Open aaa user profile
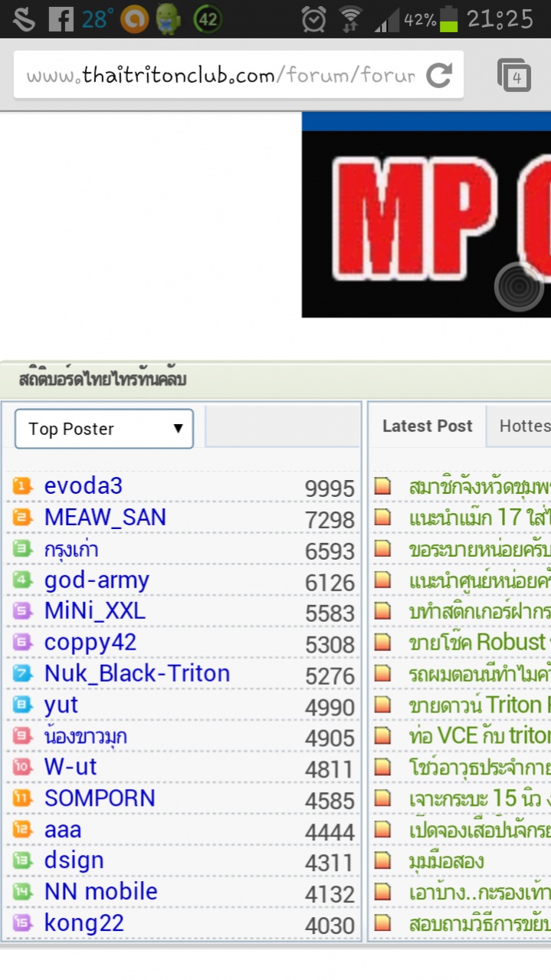 [x=63, y=830]
